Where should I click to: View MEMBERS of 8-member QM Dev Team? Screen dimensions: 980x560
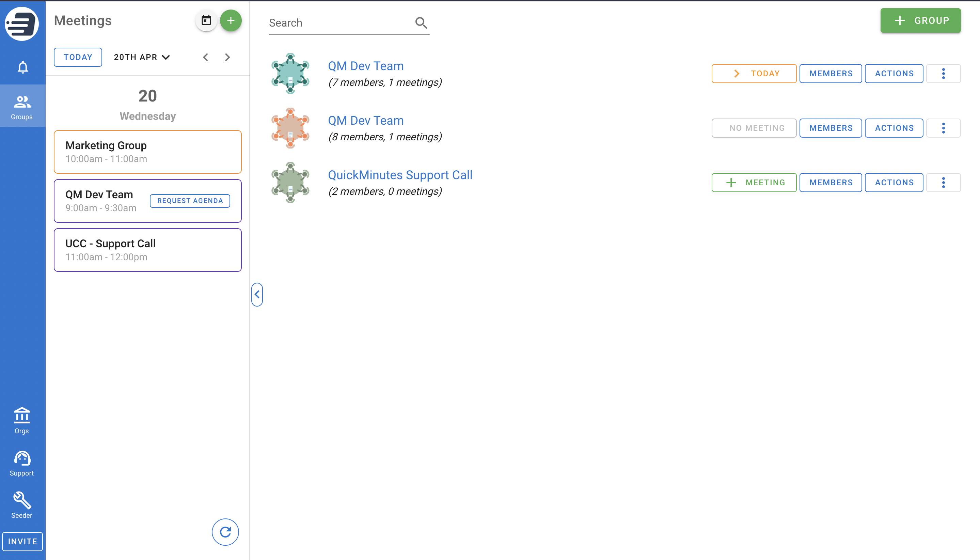(831, 128)
